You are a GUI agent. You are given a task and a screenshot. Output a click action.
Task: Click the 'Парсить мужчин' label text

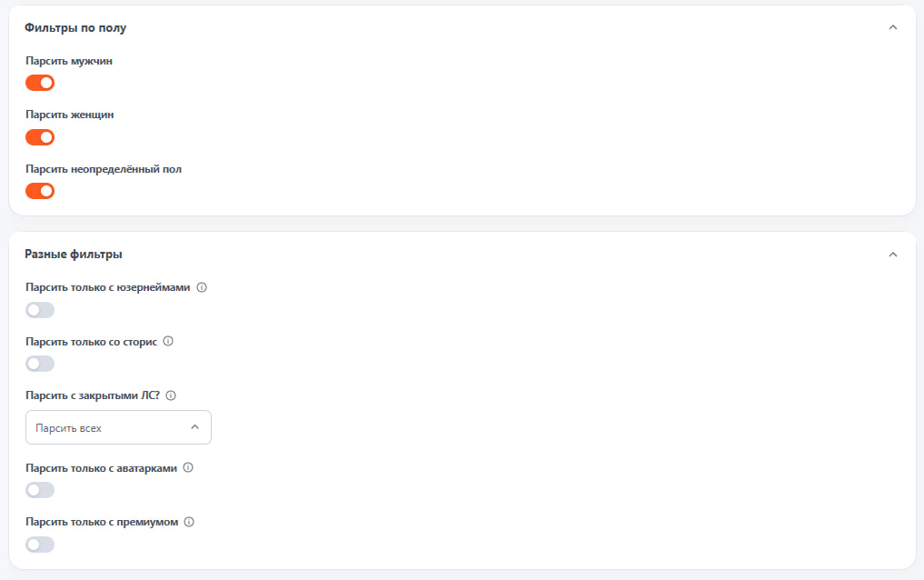tap(69, 61)
